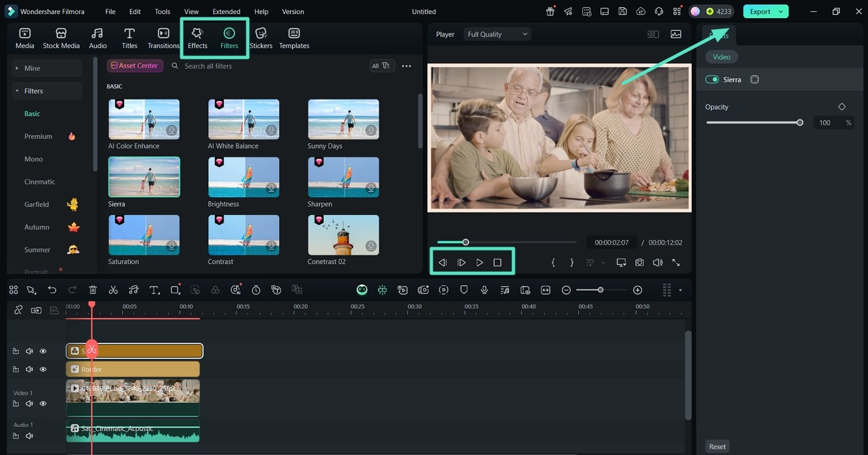Open the Full Quality player dropdown
The height and width of the screenshot is (455, 868).
[497, 34]
